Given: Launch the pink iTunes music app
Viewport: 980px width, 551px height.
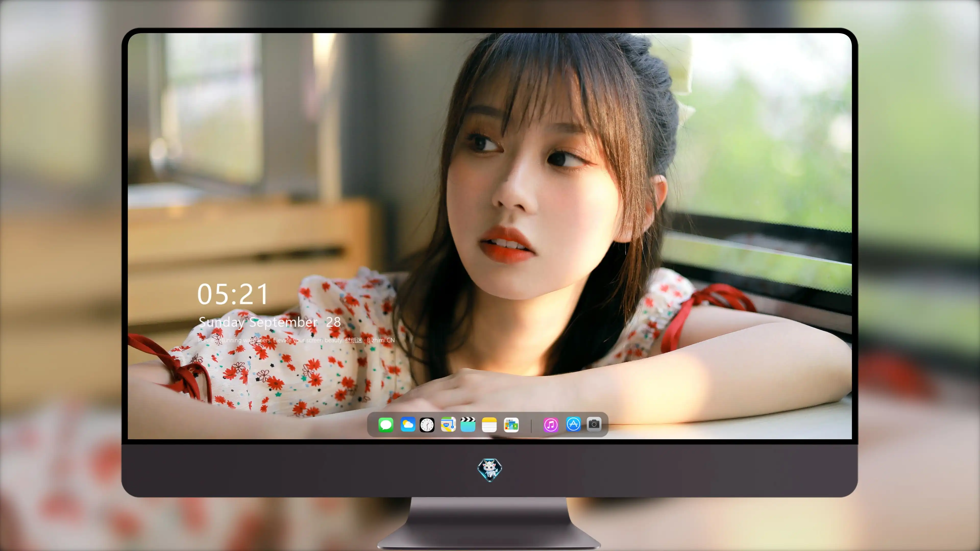Looking at the screenshot, I should click(x=551, y=425).
